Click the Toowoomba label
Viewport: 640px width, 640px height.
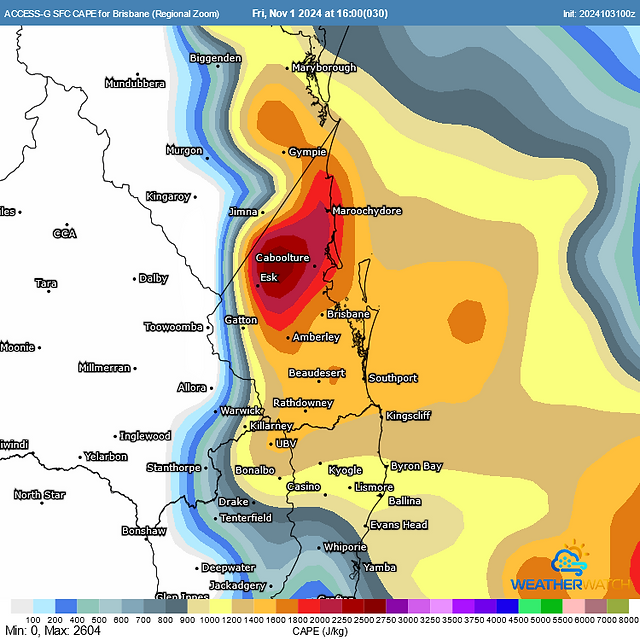coord(173,327)
